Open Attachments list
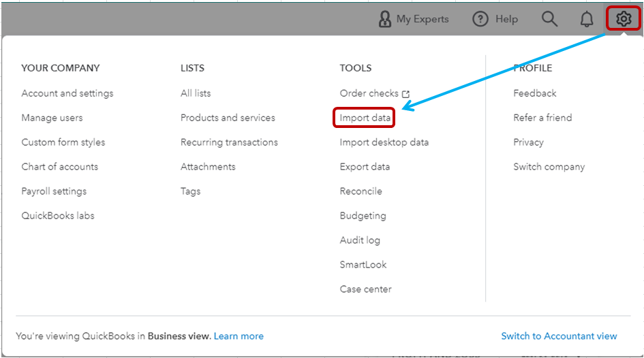Viewport: 644px width, 358px height. [209, 167]
